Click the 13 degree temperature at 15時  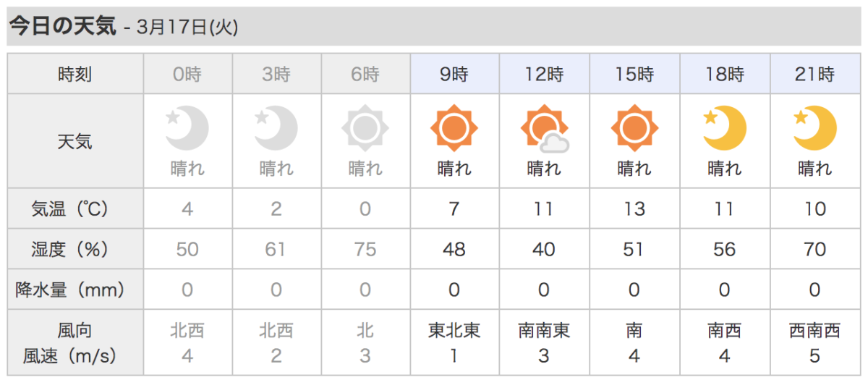634,209
